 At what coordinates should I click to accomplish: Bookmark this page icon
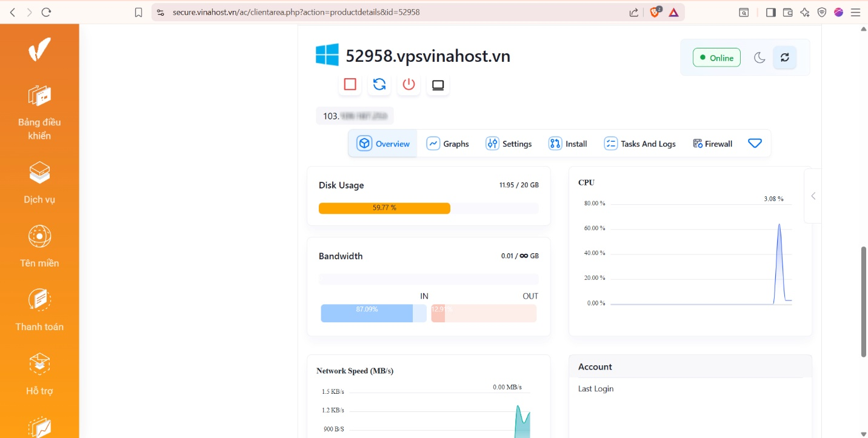[x=138, y=12]
